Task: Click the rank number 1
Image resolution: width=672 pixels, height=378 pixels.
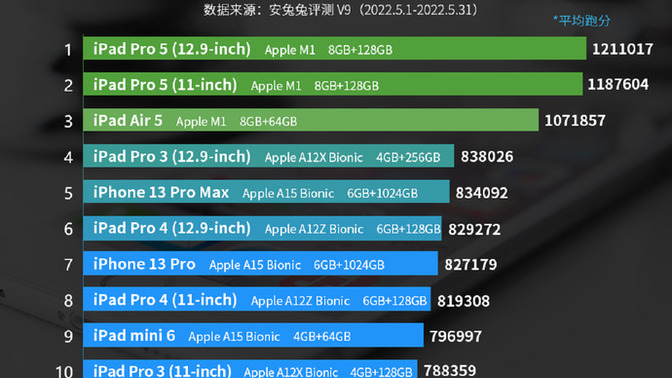Action: point(68,50)
